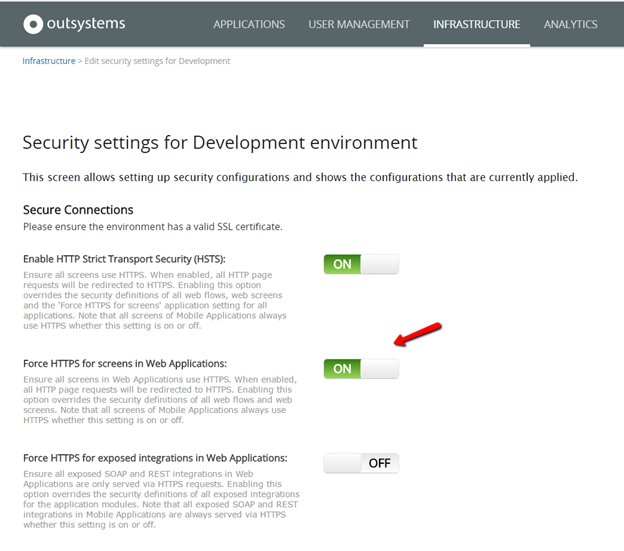
Task: Click the green ON label of HSTS switch
Action: click(342, 264)
